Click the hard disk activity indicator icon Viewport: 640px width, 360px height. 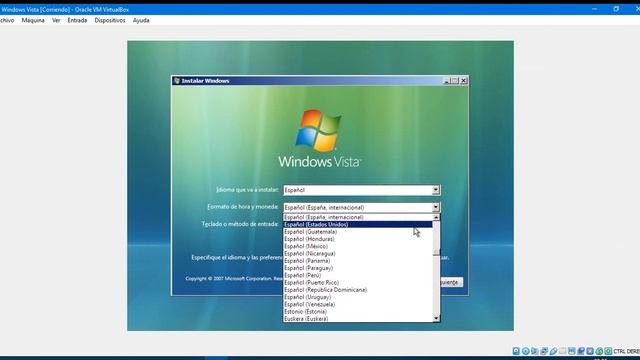coord(516,351)
